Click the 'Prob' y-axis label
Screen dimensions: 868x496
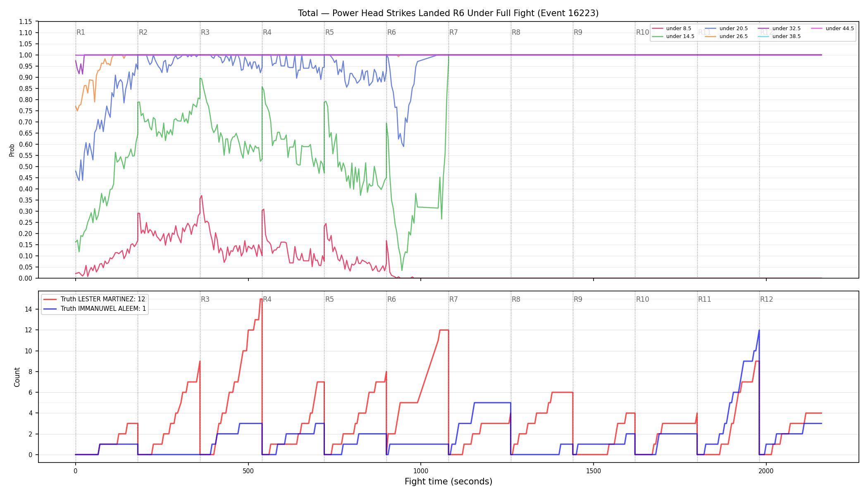point(12,150)
